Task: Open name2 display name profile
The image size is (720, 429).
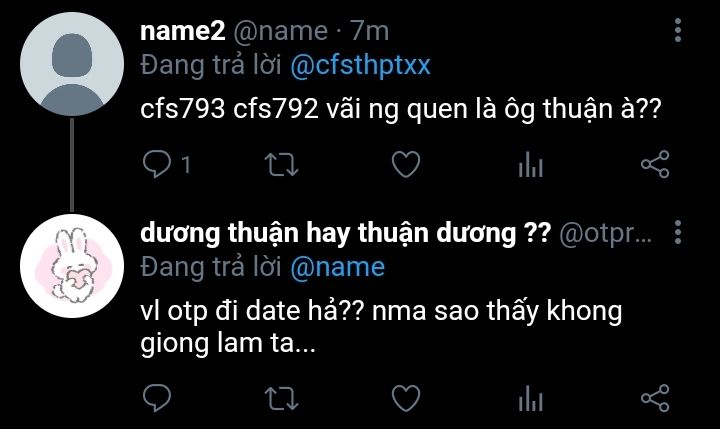Action: coord(183,31)
